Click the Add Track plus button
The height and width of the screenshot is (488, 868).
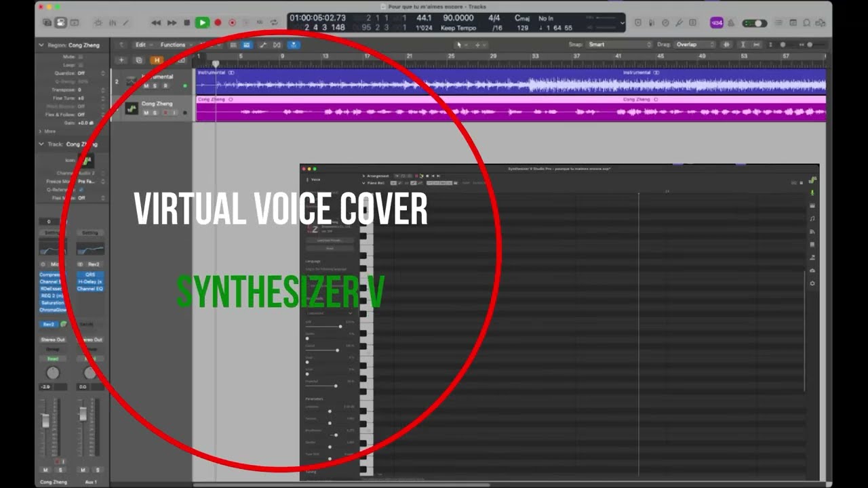(x=121, y=60)
